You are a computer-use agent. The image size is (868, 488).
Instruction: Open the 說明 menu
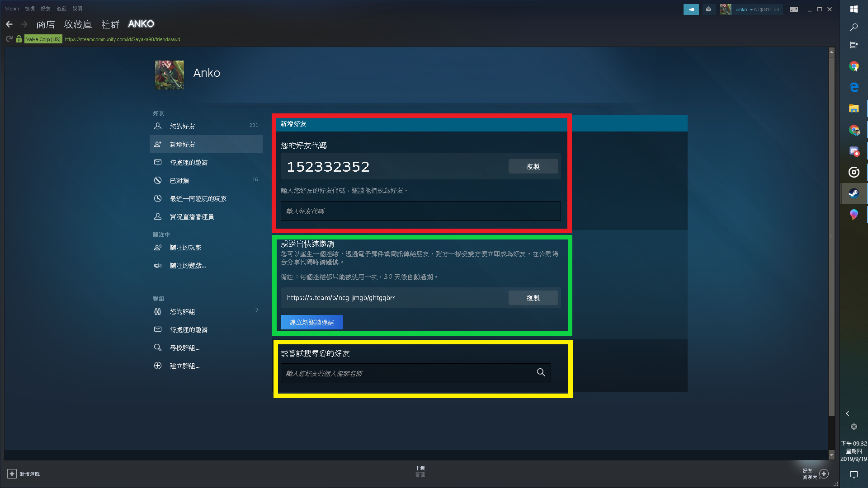pyautogui.click(x=77, y=9)
